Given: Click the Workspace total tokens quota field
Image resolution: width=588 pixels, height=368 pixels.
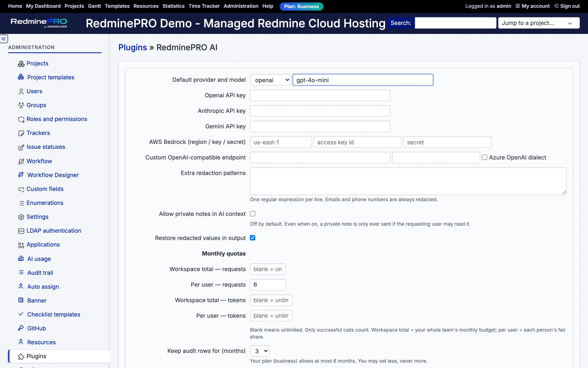Looking at the screenshot, I should point(271,300).
